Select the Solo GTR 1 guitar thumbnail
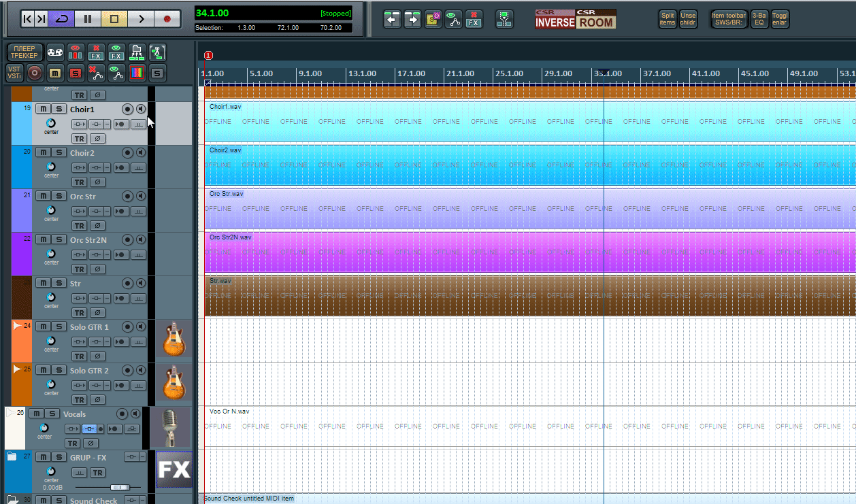This screenshot has height=504, width=856. point(174,340)
